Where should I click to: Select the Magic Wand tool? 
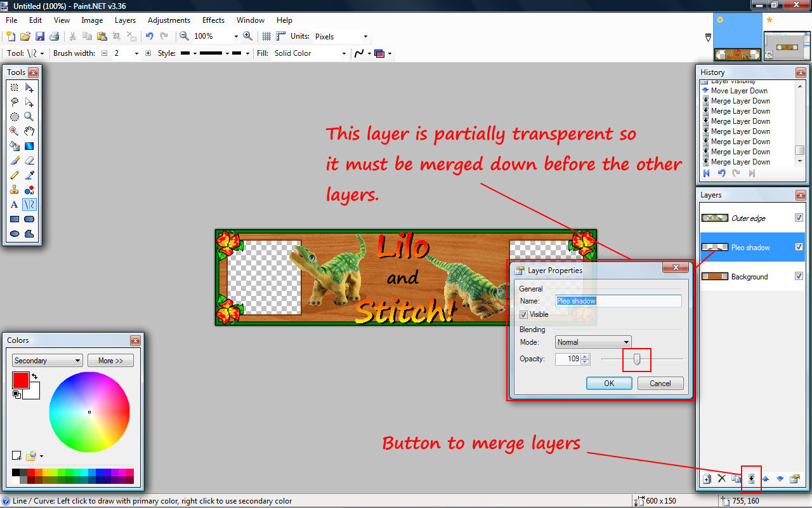[x=14, y=131]
